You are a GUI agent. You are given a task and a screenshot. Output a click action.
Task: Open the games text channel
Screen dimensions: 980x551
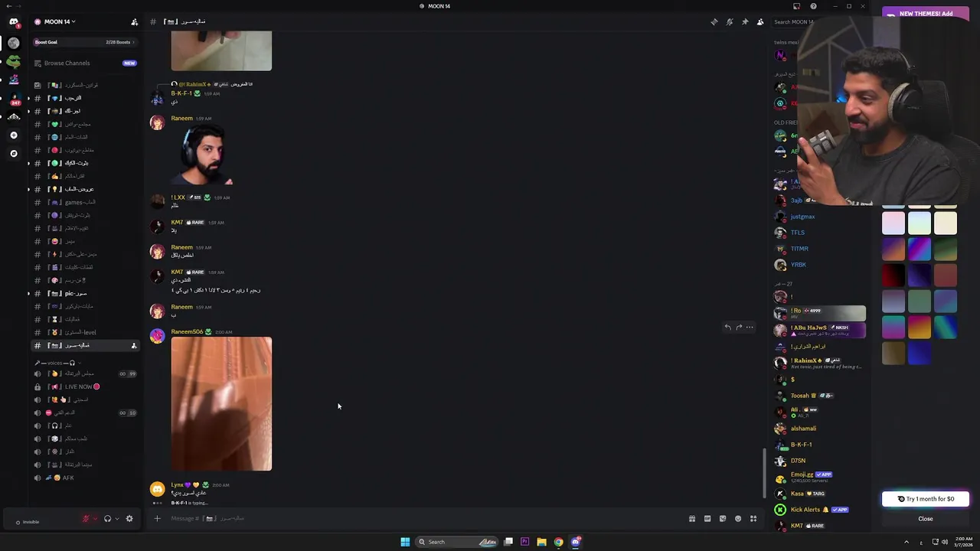pyautogui.click(x=84, y=202)
